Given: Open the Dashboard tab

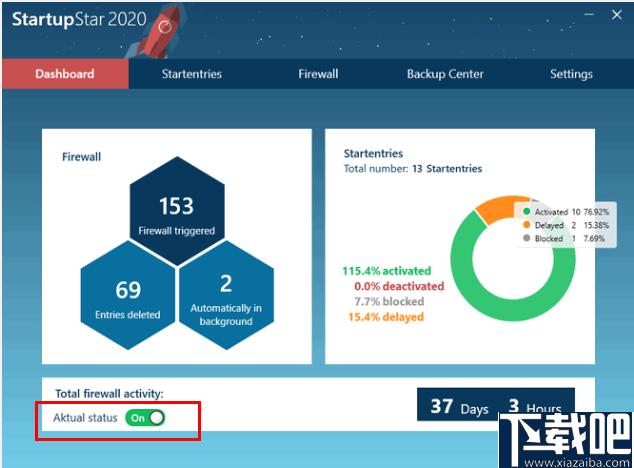Looking at the screenshot, I should (x=65, y=74).
